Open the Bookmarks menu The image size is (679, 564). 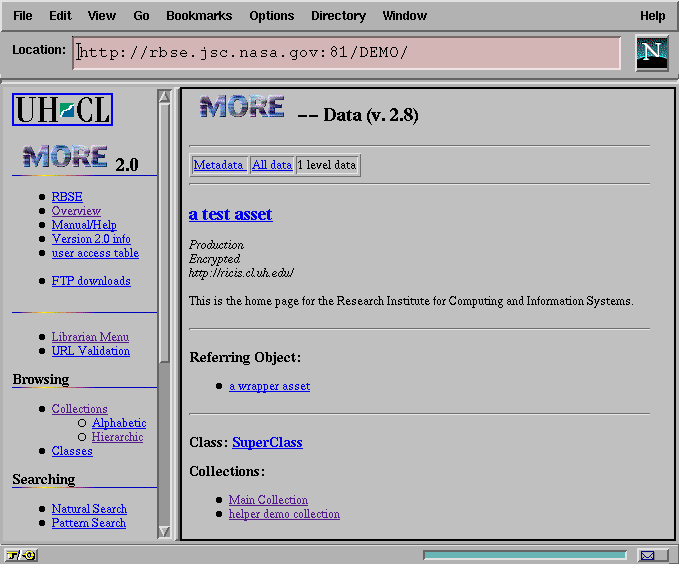point(199,16)
